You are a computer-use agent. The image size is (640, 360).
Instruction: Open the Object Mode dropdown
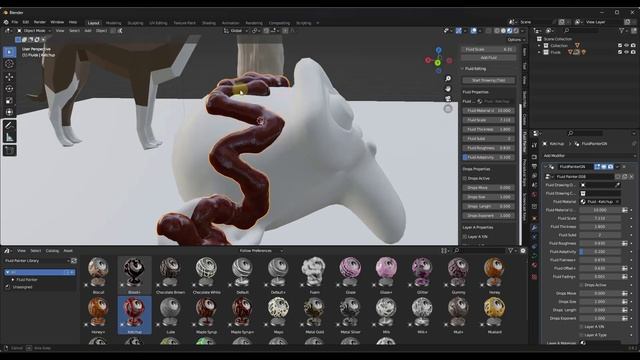click(34, 31)
